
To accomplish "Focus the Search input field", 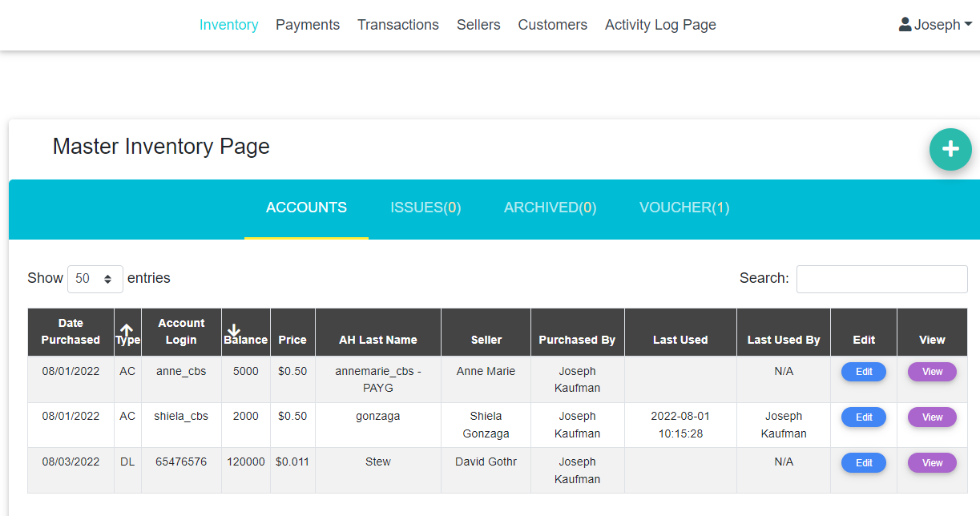I will pyautogui.click(x=881, y=279).
